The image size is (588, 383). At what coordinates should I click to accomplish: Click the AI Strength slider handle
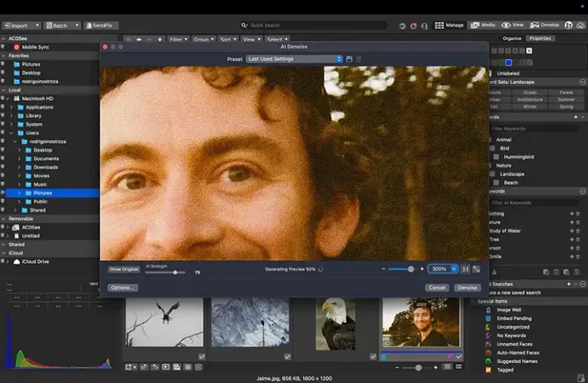175,272
